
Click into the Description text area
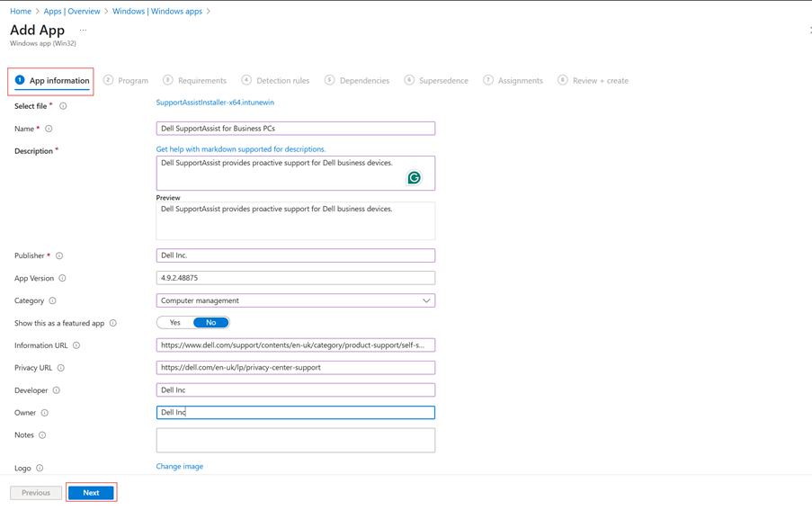[x=296, y=173]
